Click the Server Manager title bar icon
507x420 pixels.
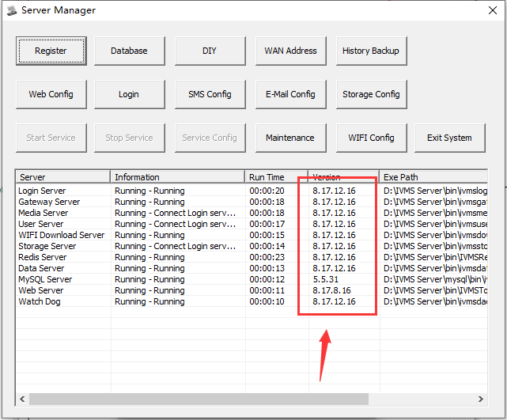pos(12,10)
